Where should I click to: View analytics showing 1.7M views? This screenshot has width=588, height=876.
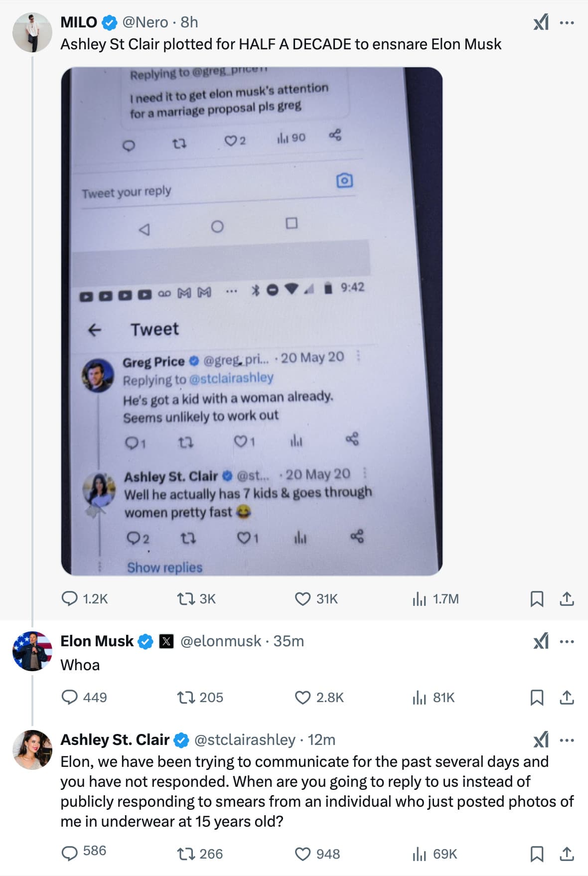coord(436,598)
